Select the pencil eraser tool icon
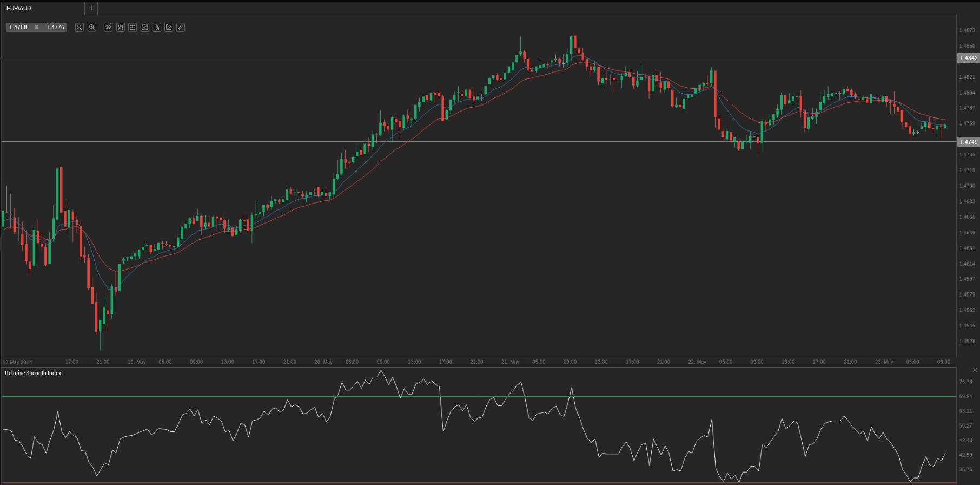The width and height of the screenshot is (980, 485). [x=181, y=27]
